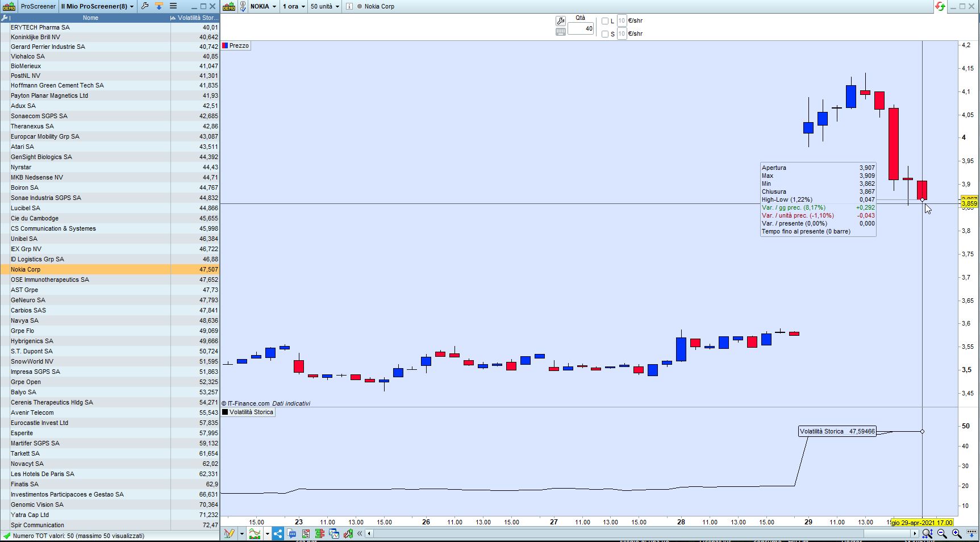The image size is (980, 542).
Task: Click the DEMO icon in the chart window
Action: coord(229,6)
